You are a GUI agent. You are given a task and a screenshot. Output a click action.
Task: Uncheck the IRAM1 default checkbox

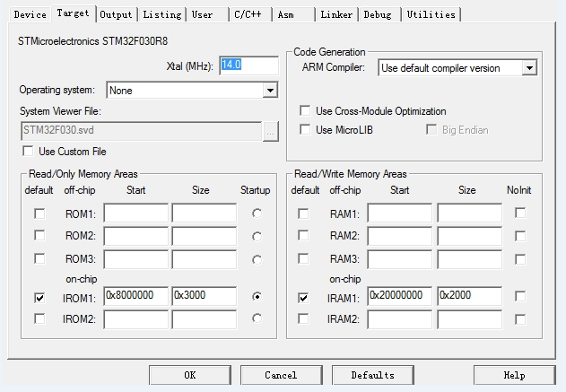click(303, 298)
